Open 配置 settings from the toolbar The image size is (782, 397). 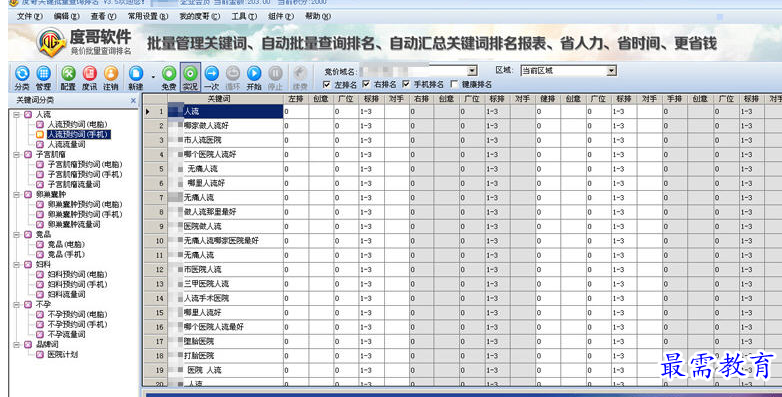68,74
